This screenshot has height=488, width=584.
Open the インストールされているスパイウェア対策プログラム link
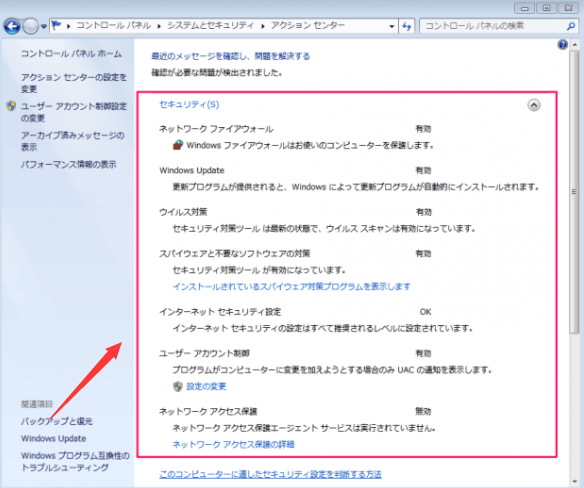(x=291, y=286)
